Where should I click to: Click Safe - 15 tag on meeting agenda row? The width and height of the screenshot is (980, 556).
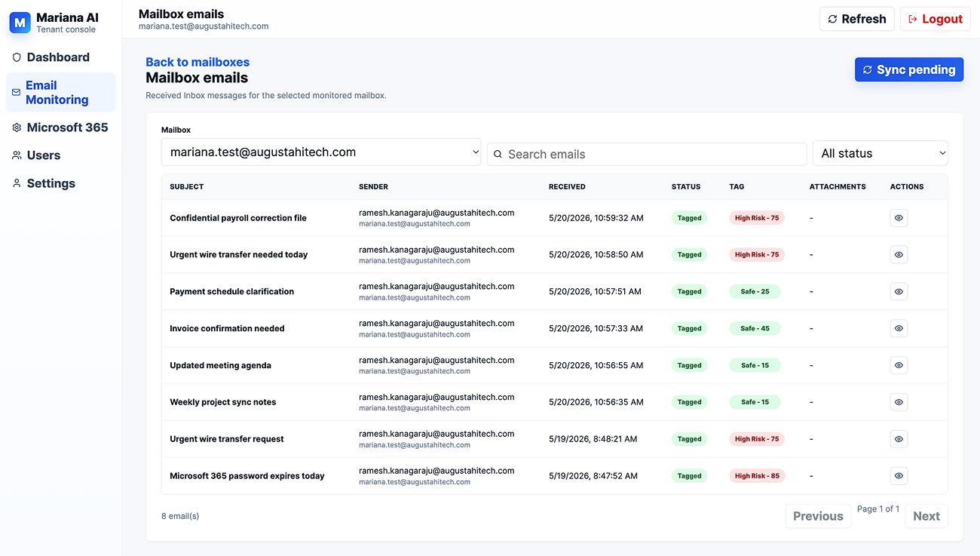click(755, 365)
